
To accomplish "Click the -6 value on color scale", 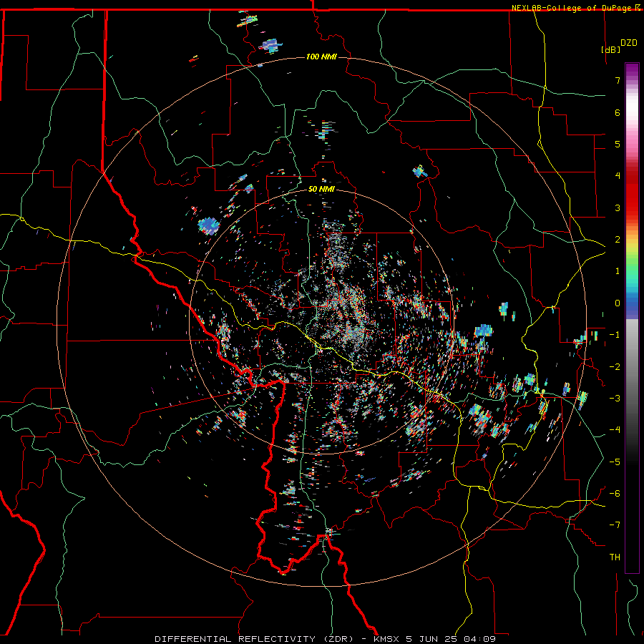I will pos(615,493).
